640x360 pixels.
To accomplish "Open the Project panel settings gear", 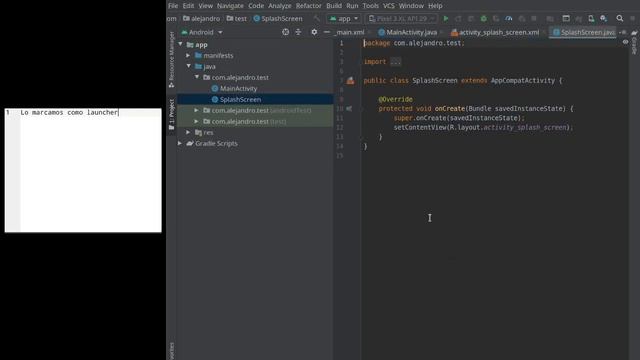I will [314, 32].
